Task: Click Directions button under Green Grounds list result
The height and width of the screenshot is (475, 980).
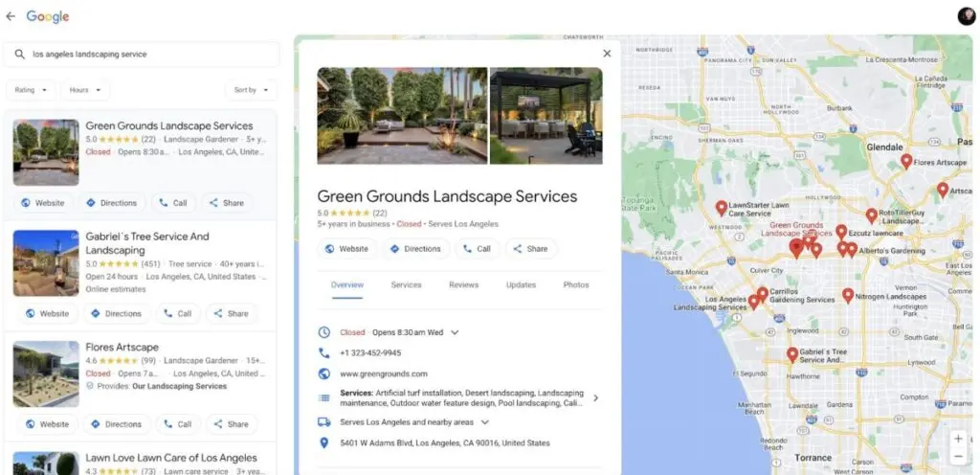Action: (111, 203)
